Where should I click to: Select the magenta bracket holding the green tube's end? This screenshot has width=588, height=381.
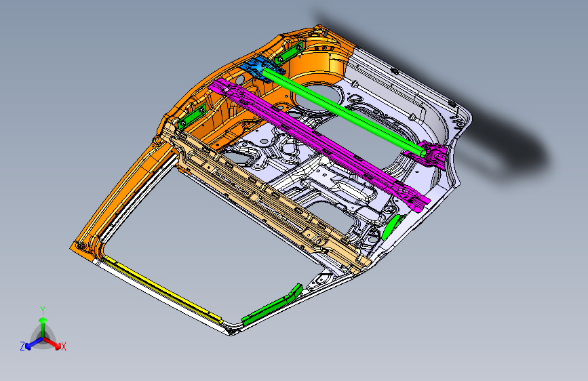pyautogui.click(x=431, y=155)
